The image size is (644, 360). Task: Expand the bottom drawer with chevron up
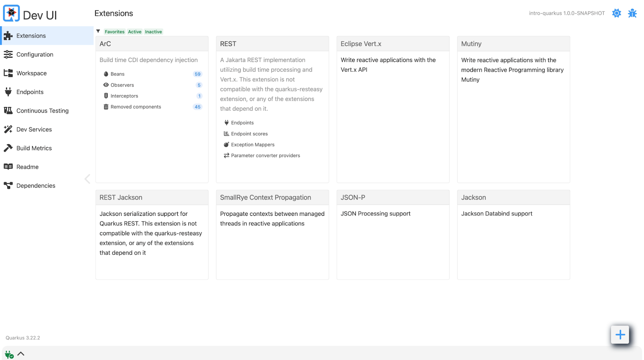coord(21,354)
